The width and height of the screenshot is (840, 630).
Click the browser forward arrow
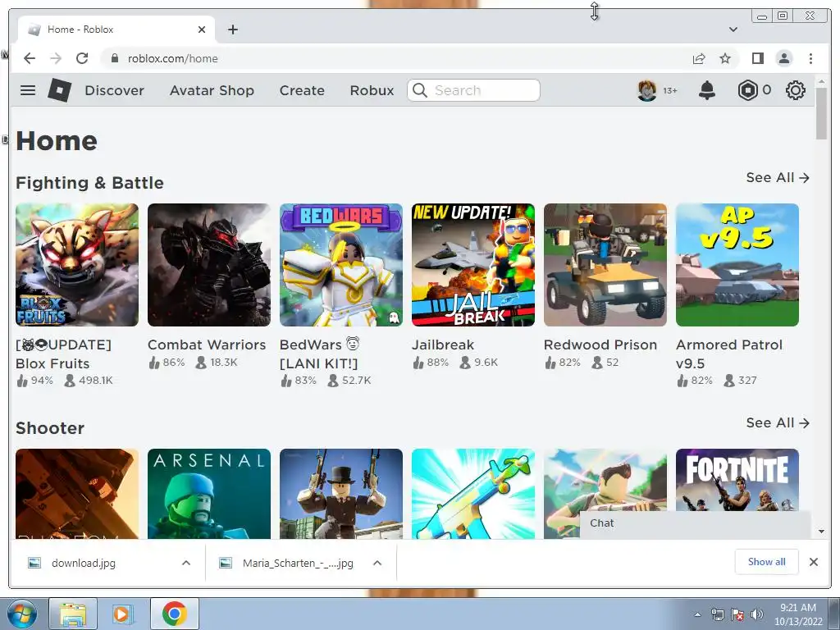(x=56, y=58)
